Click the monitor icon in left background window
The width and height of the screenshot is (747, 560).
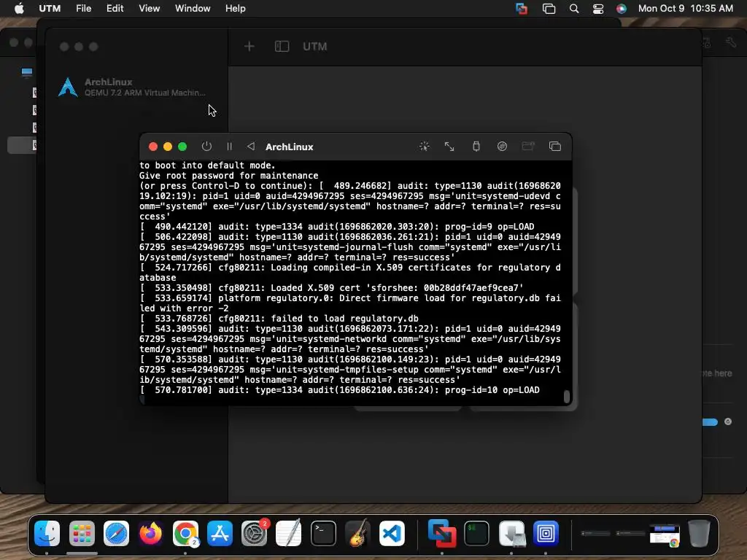point(27,72)
